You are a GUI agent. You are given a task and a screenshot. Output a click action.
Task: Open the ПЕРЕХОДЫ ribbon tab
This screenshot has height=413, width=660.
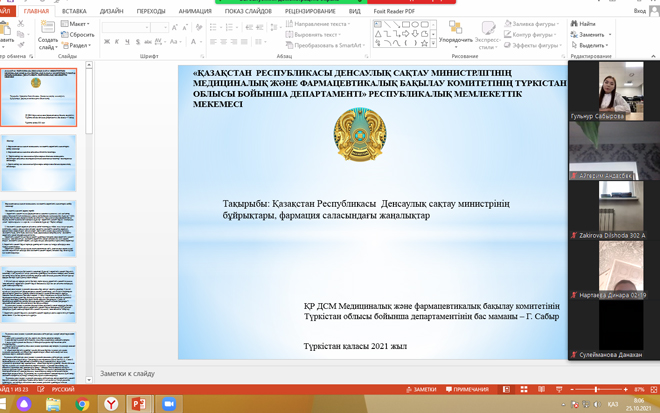[x=151, y=11]
